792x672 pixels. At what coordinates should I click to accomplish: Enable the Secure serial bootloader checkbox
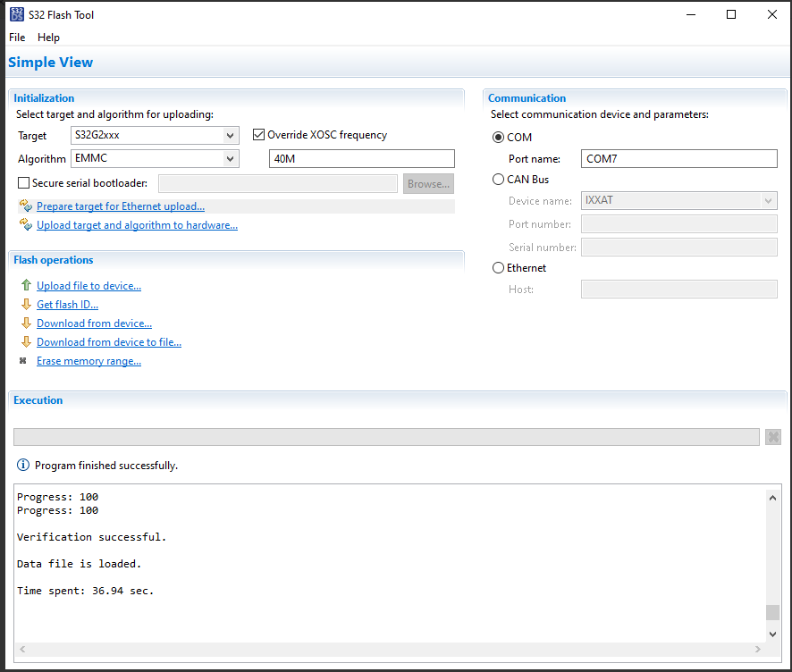24,183
